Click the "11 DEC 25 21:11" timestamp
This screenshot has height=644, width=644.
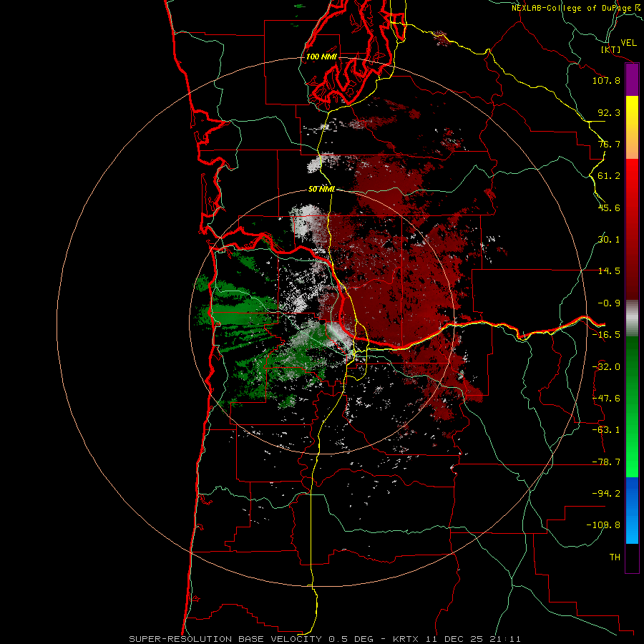coord(474,639)
